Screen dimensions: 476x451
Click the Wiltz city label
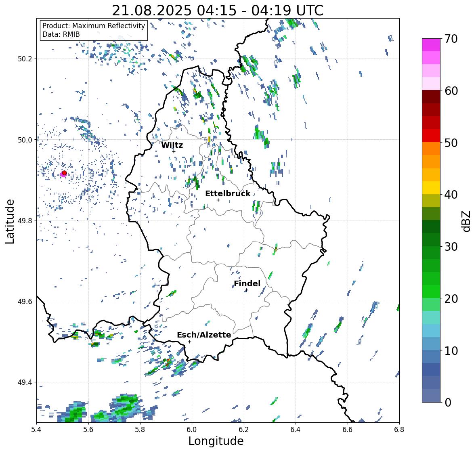(x=172, y=145)
